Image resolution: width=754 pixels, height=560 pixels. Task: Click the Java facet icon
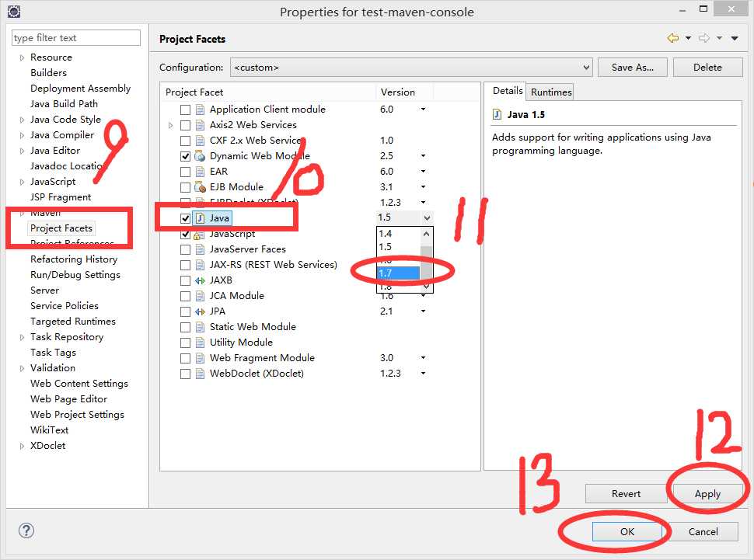point(200,218)
